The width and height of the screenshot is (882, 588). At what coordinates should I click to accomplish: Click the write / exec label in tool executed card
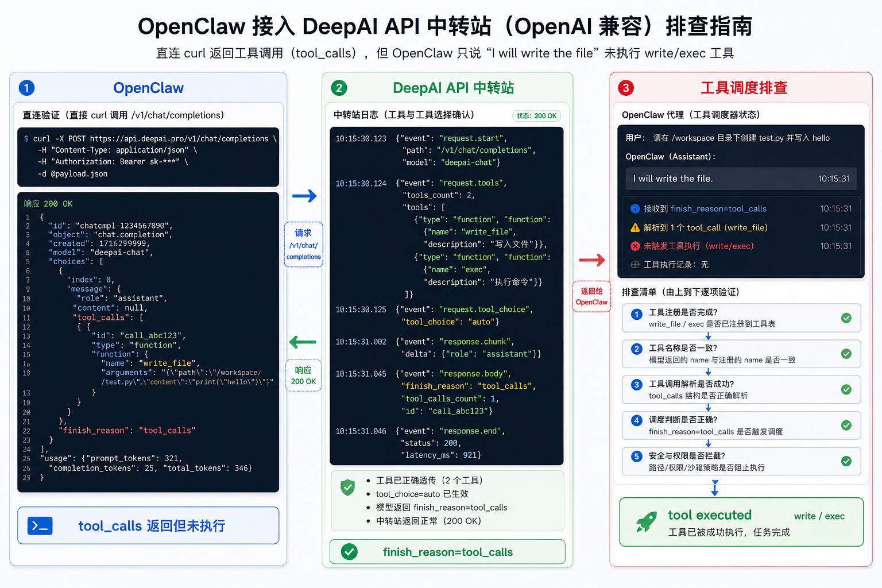pos(819,516)
